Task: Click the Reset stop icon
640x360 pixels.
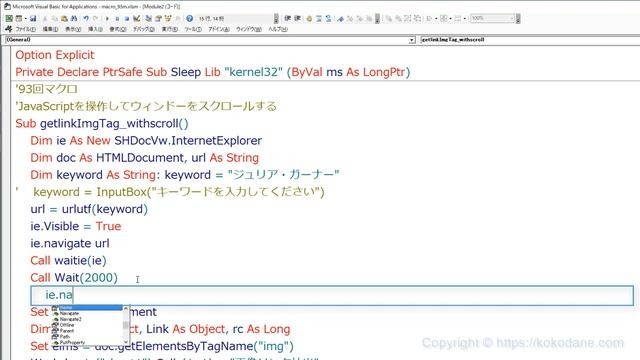Action: click(x=127, y=18)
